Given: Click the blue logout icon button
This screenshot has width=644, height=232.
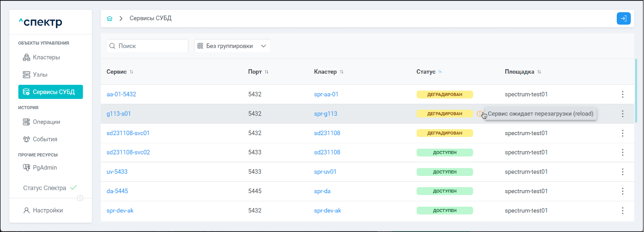Looking at the screenshot, I should pyautogui.click(x=624, y=19).
